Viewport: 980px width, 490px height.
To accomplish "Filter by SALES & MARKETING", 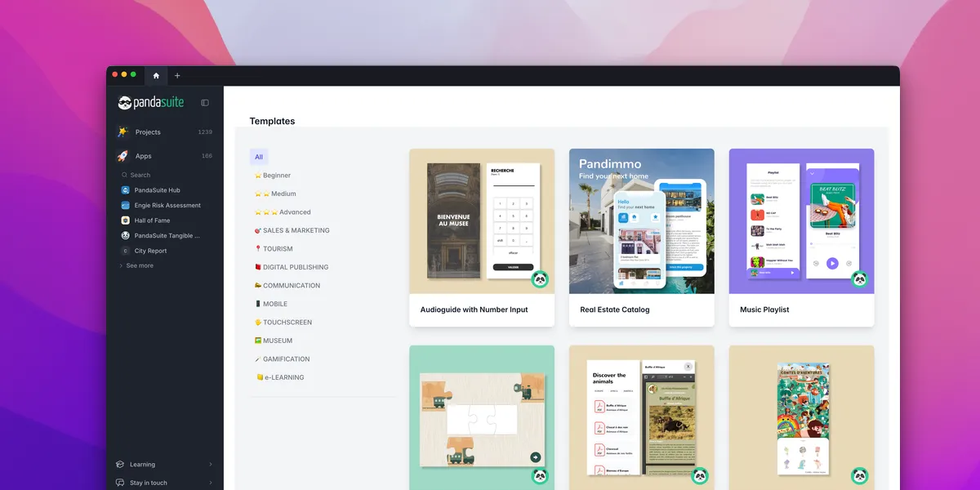I will click(x=292, y=230).
